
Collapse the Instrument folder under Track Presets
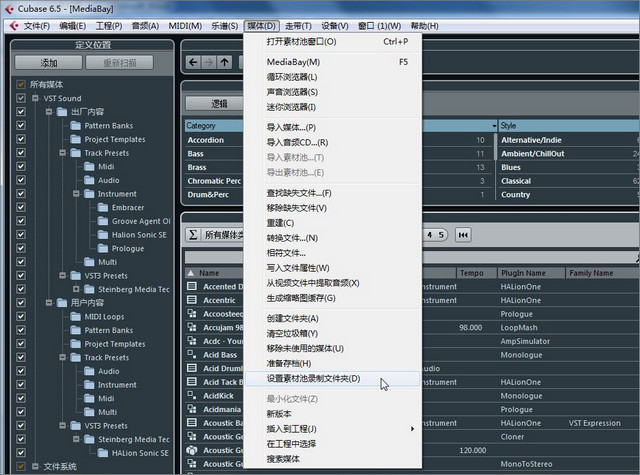coord(75,194)
